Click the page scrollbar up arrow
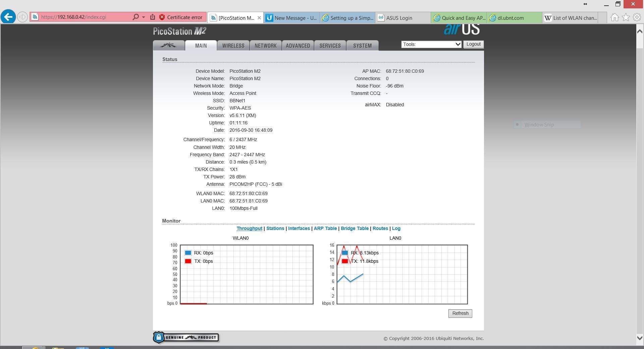This screenshot has height=349, width=644. point(639,31)
